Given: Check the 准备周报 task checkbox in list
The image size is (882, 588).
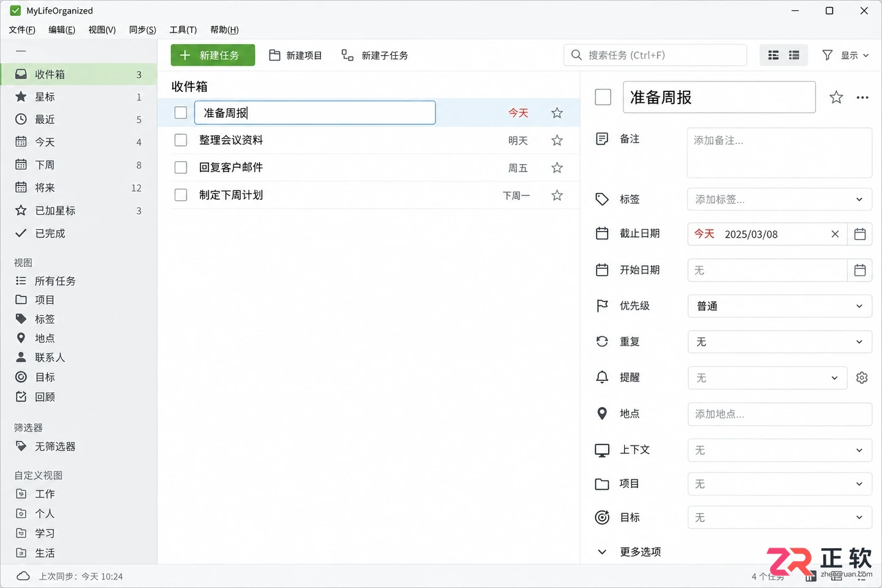Looking at the screenshot, I should [181, 113].
